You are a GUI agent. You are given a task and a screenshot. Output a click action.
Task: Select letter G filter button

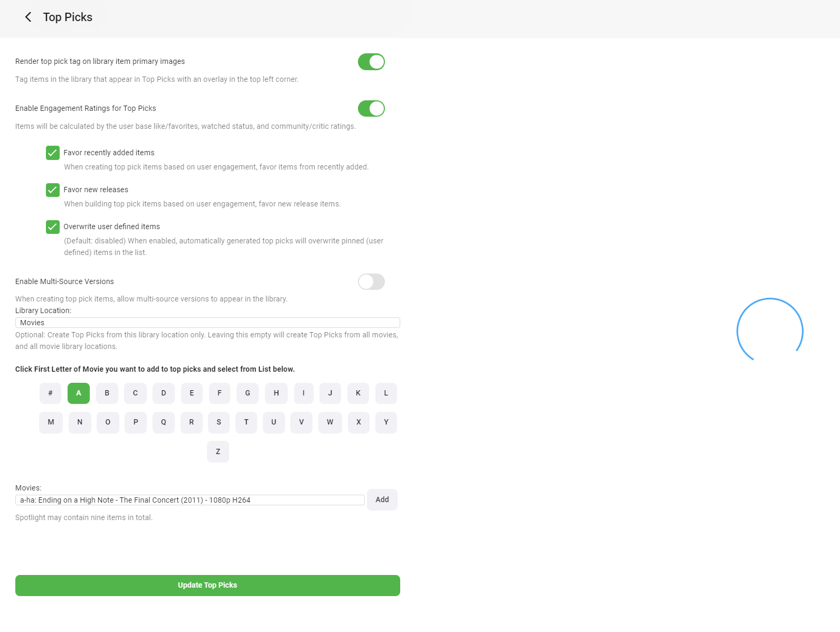pyautogui.click(x=248, y=393)
